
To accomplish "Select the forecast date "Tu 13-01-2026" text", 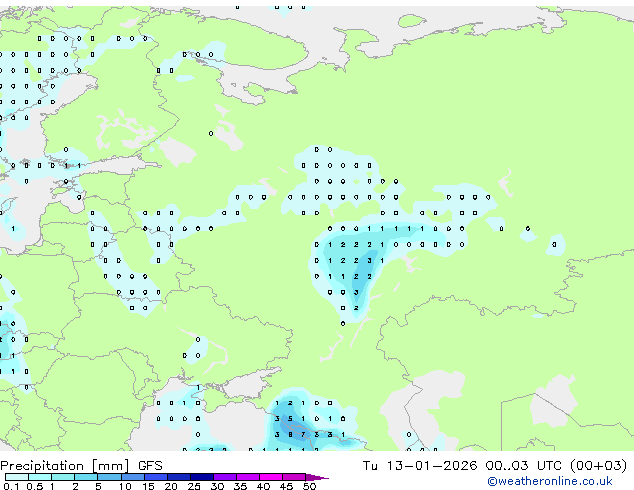I will pyautogui.click(x=420, y=466).
